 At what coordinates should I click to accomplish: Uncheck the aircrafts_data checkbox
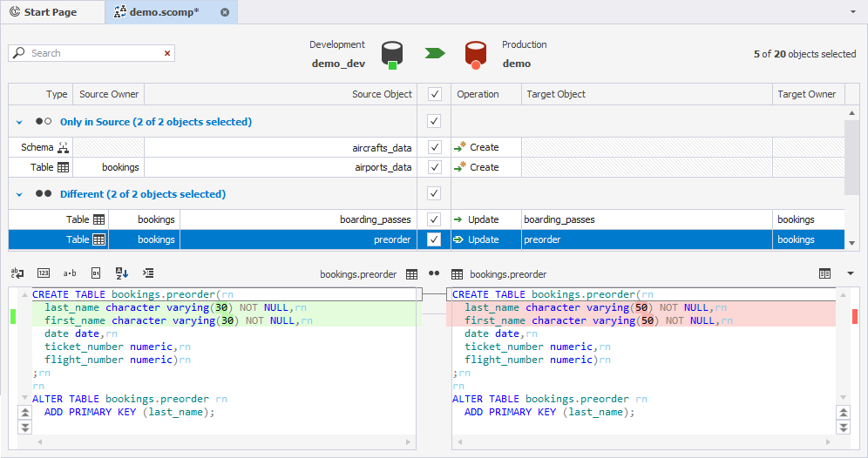tap(435, 147)
